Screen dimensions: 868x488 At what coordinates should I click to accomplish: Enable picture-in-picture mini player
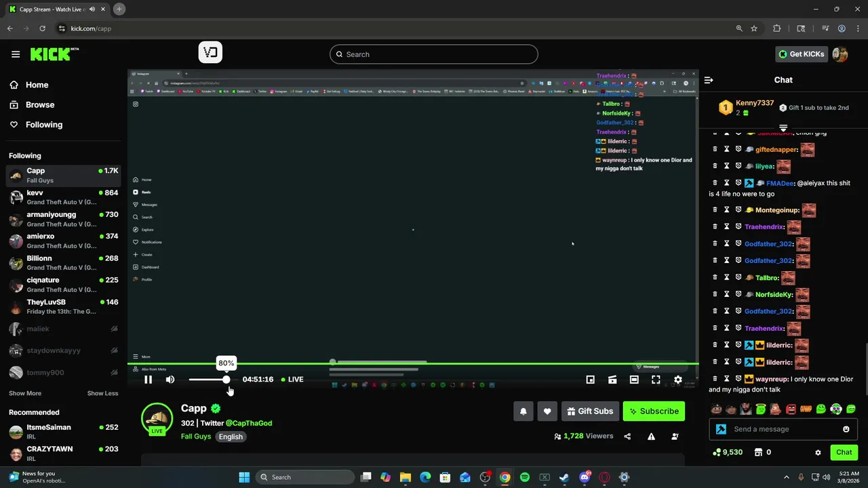tap(591, 380)
